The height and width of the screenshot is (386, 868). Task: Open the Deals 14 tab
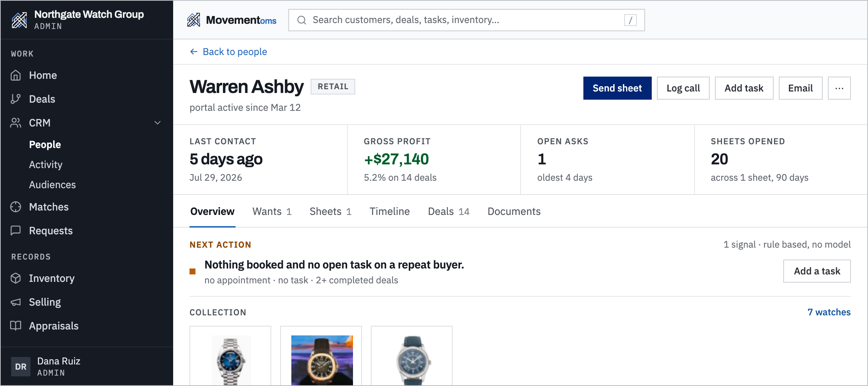tap(448, 211)
